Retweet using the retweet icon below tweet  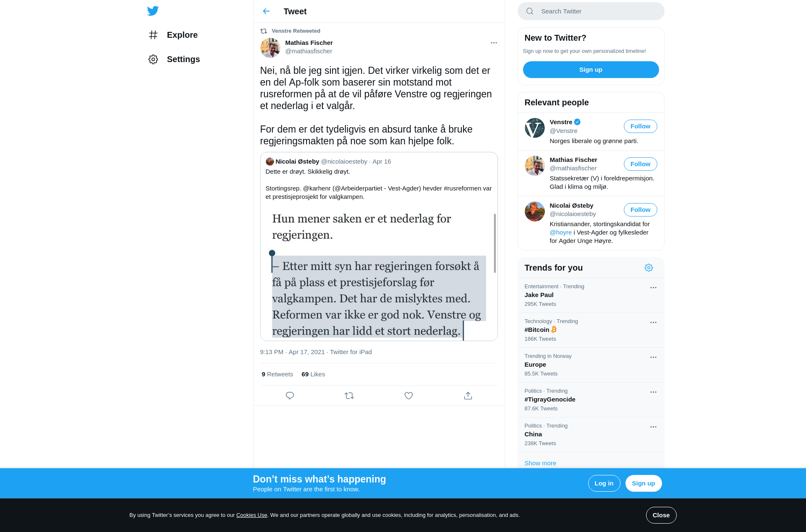[349, 396]
